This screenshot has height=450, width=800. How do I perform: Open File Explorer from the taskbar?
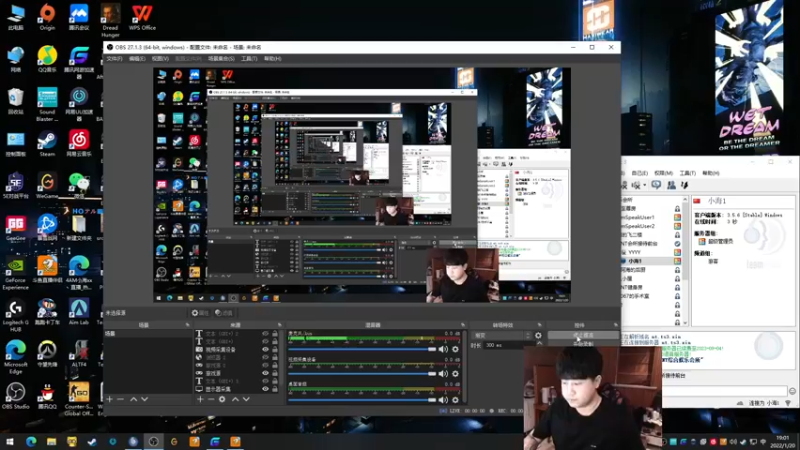point(52,441)
